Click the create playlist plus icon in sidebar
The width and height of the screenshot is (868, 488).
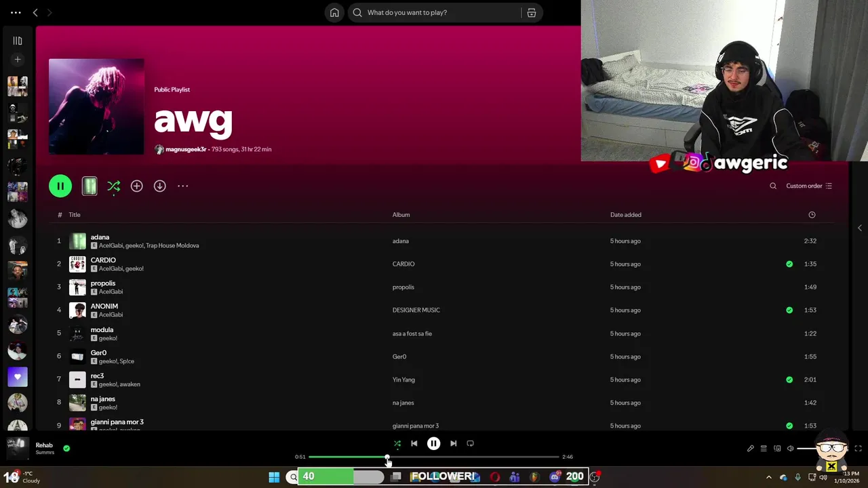point(18,60)
